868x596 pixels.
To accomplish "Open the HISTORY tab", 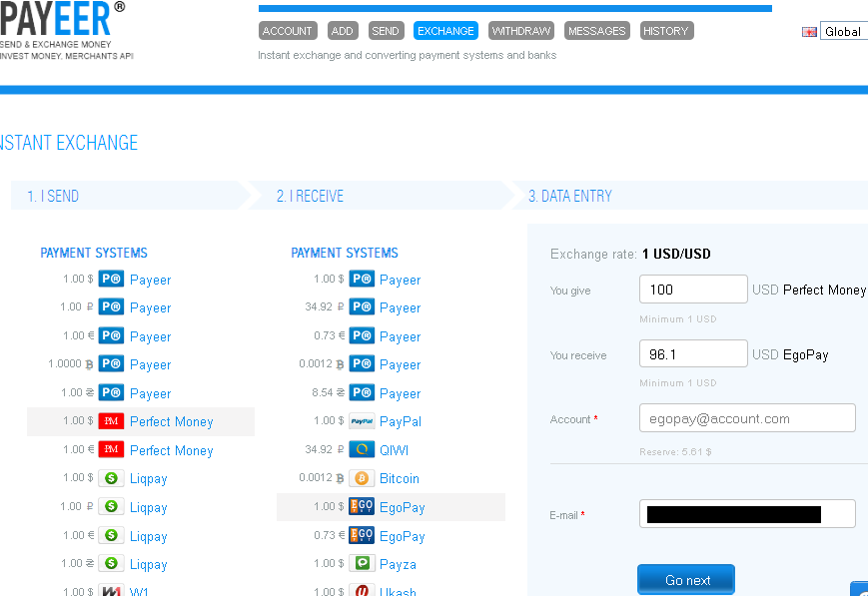I will click(x=666, y=31).
